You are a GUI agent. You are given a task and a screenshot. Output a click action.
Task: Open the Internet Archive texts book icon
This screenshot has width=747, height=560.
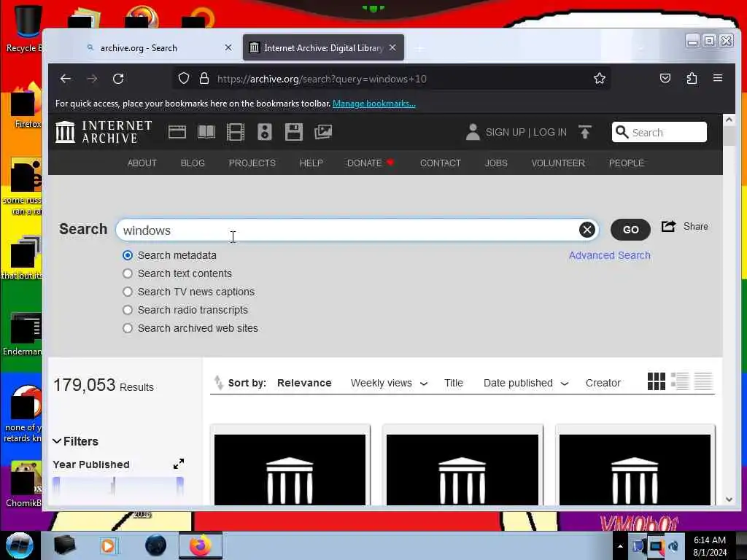tap(206, 132)
